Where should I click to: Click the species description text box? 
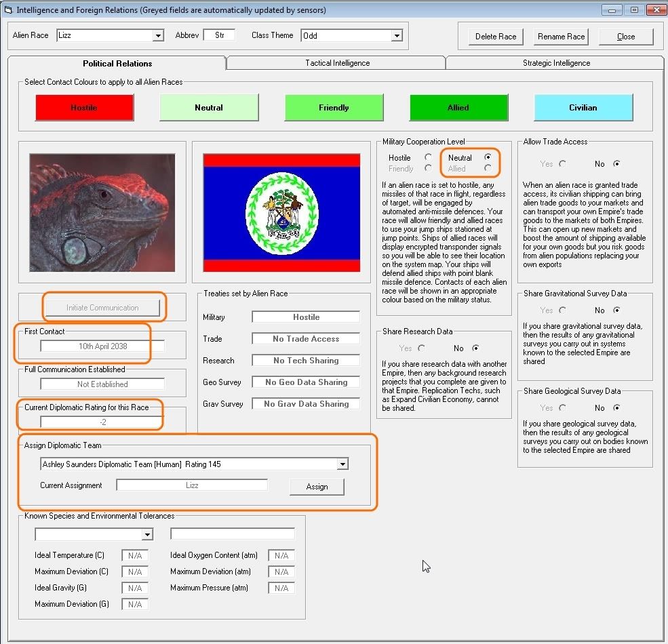coord(233,534)
